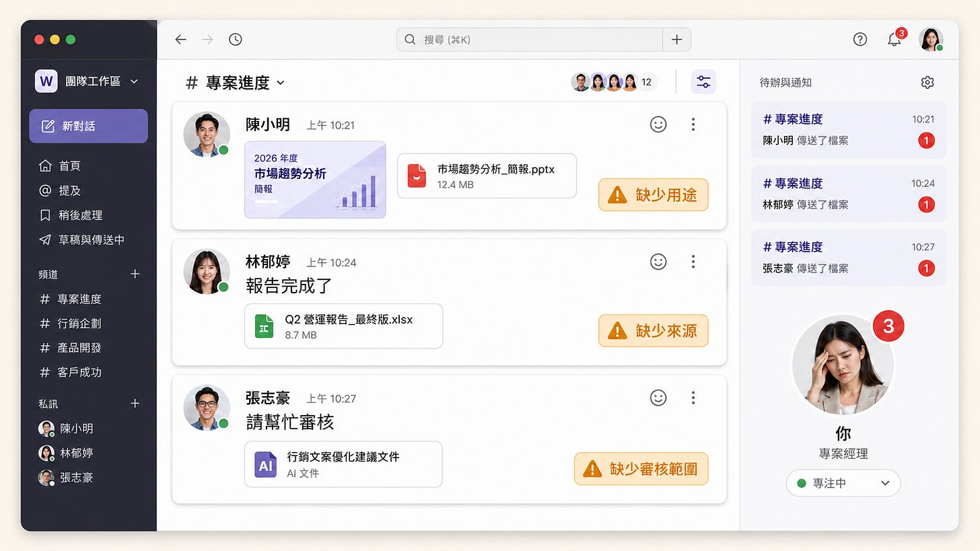Click the purple AI document icon

(x=265, y=464)
